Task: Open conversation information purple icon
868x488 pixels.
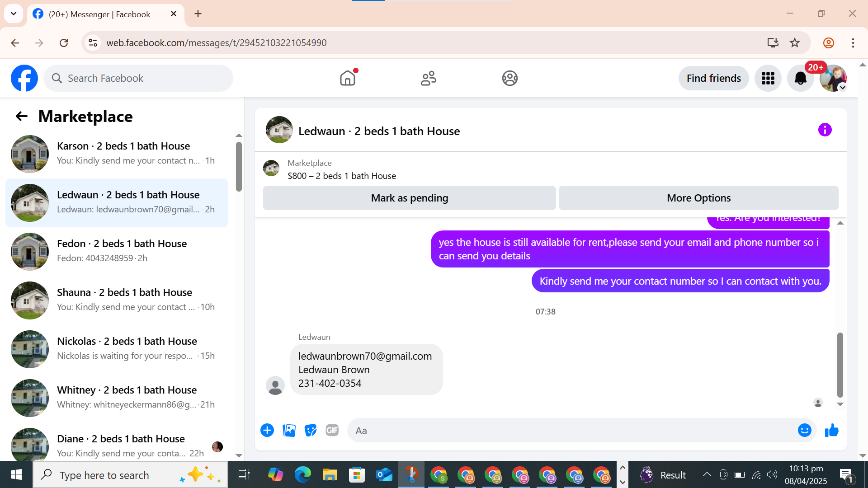Action: (x=825, y=130)
